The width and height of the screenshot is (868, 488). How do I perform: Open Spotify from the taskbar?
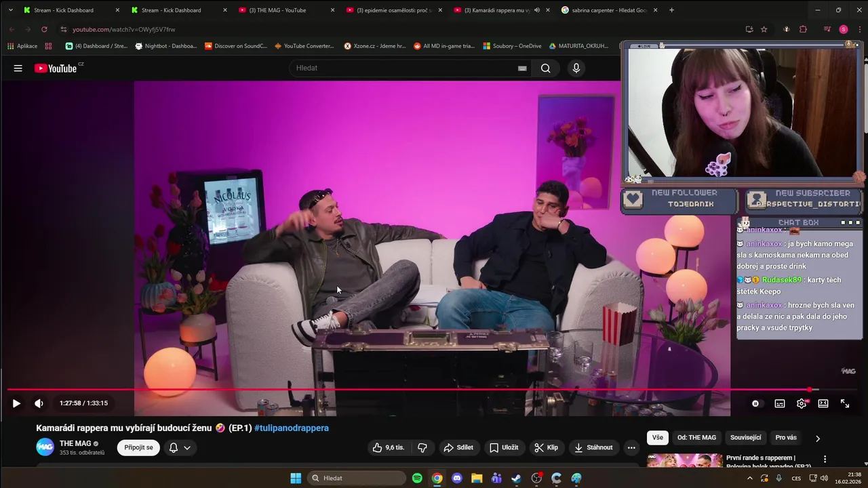pos(417,479)
